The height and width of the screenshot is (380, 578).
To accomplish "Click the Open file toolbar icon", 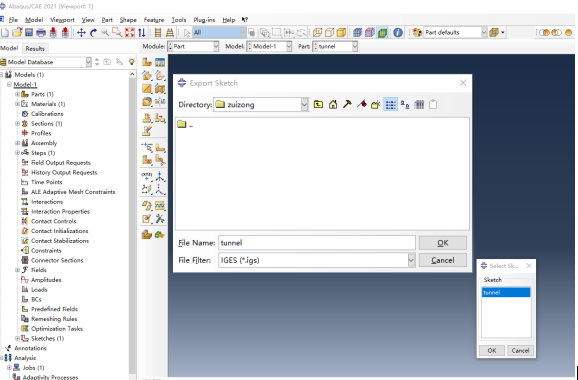I will pos(17,32).
